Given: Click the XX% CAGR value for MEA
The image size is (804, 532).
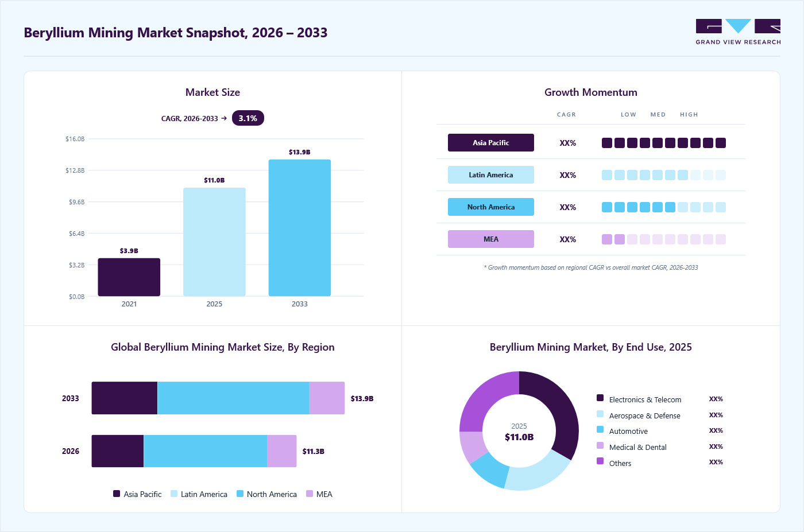Looking at the screenshot, I should [x=568, y=239].
